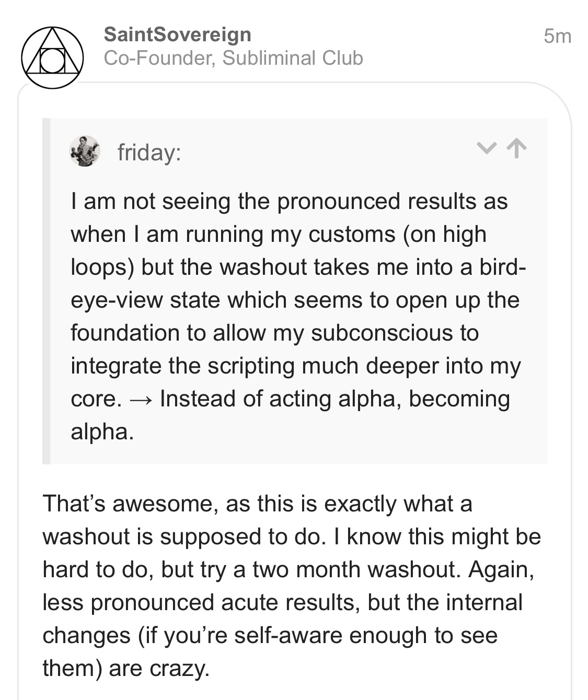Click 'them) are crazy.' closing line
This screenshot has height=700, width=588.
(x=126, y=668)
